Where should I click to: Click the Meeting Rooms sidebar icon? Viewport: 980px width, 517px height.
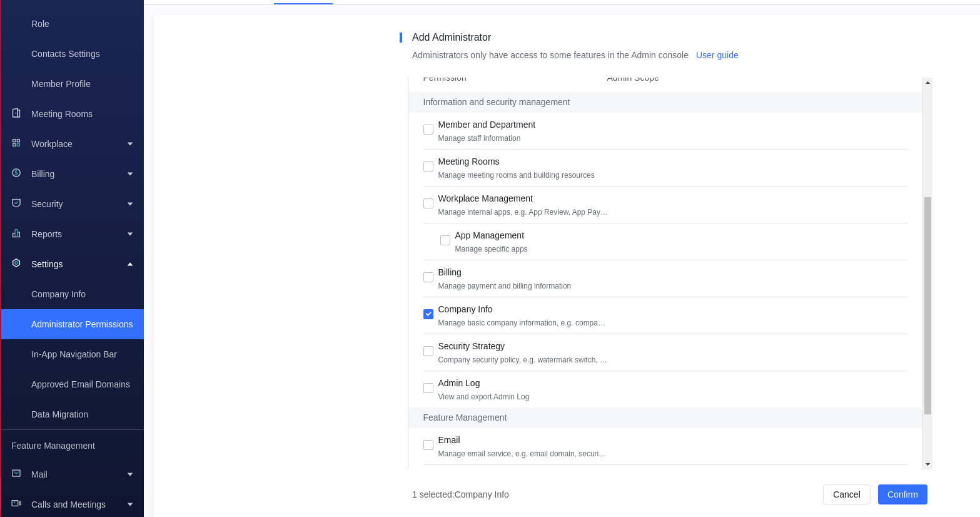pyautogui.click(x=16, y=113)
